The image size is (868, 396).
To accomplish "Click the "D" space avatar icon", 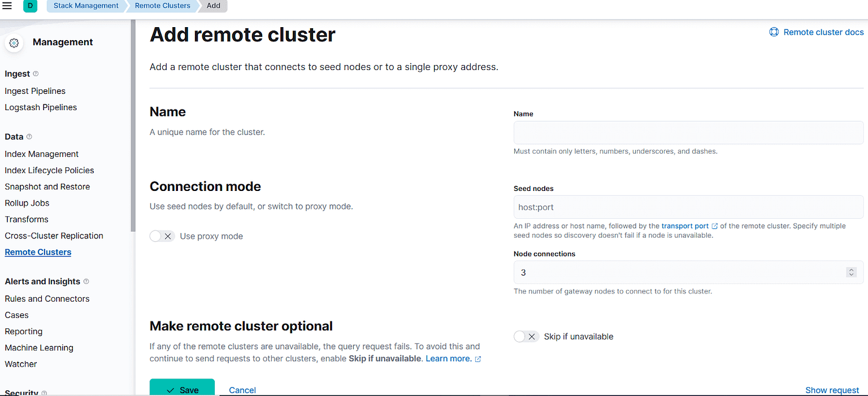I will [29, 6].
